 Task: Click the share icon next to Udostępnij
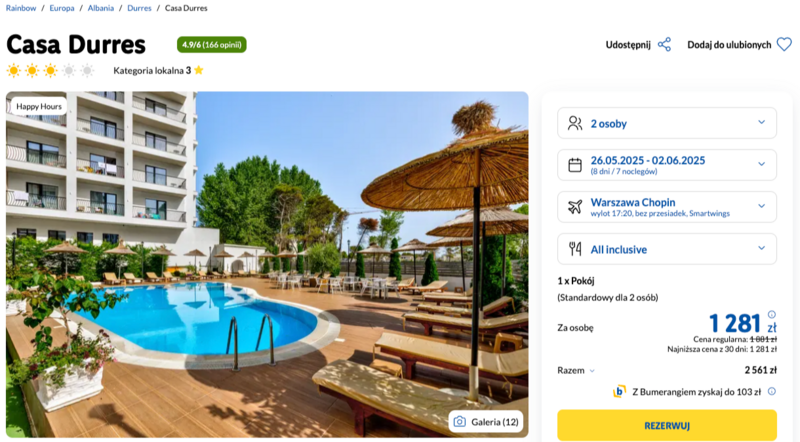[664, 44]
